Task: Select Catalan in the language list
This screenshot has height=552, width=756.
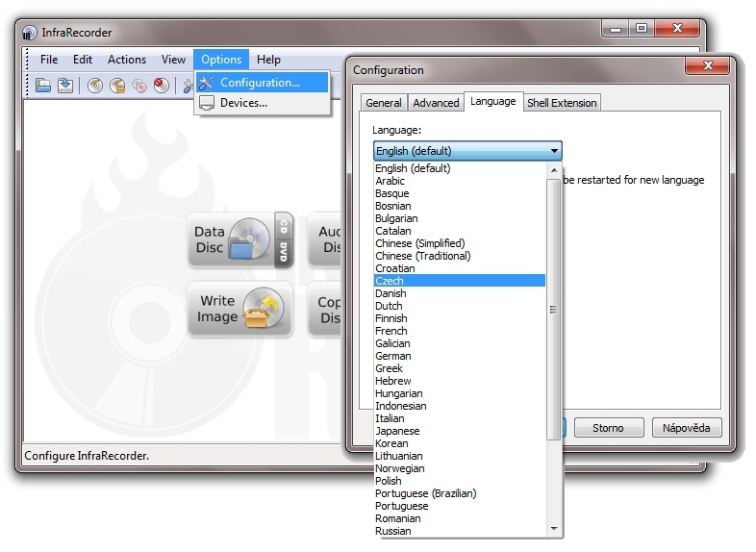Action: (x=460, y=231)
